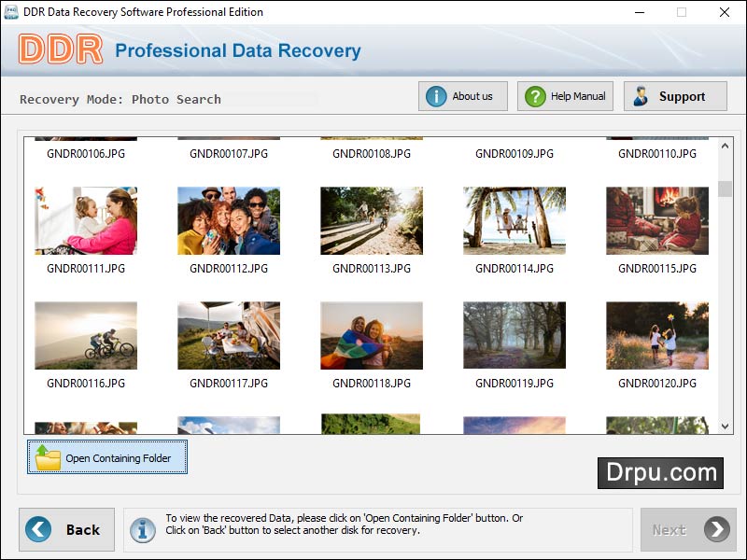
Task: Click the blue info icon in About us
Action: point(436,96)
